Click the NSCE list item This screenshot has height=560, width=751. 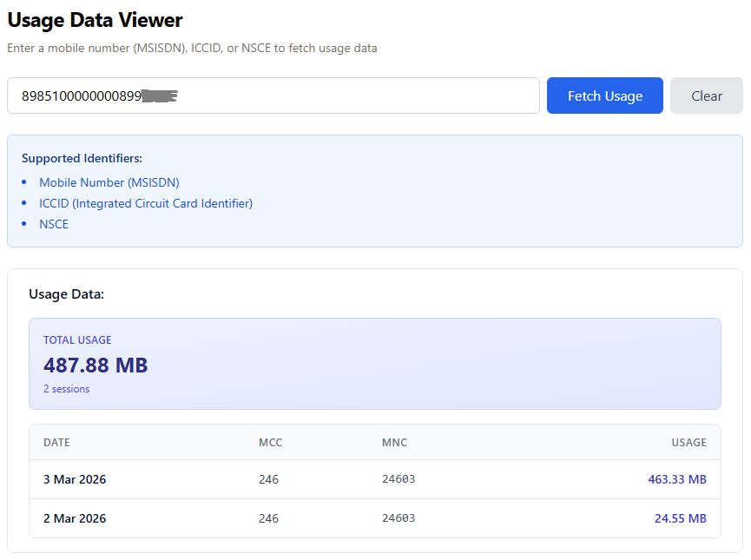[54, 224]
